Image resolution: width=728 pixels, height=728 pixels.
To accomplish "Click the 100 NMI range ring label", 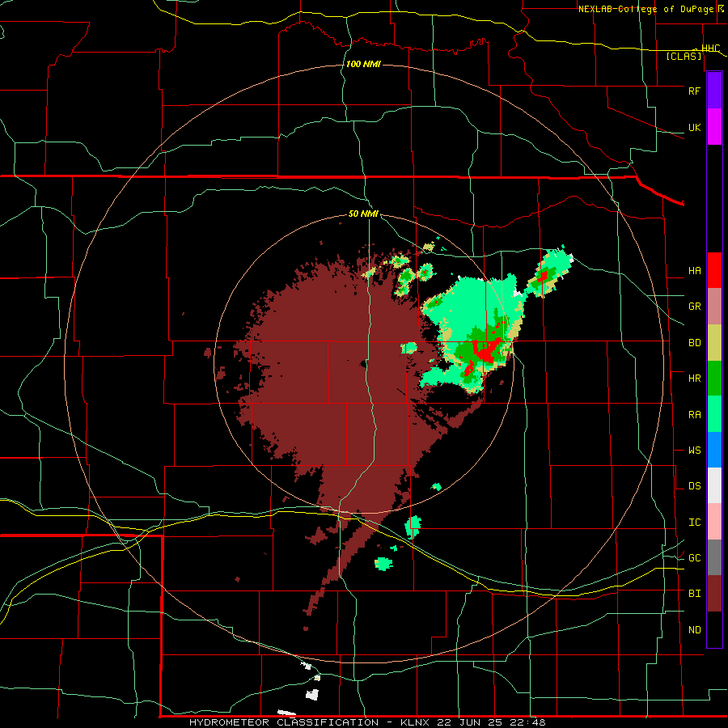I will tap(363, 64).
